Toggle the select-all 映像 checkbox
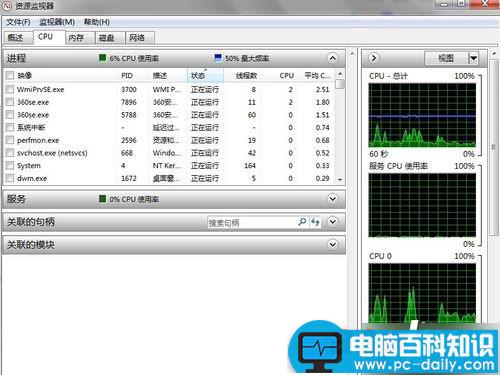The image size is (500, 375). [10, 76]
